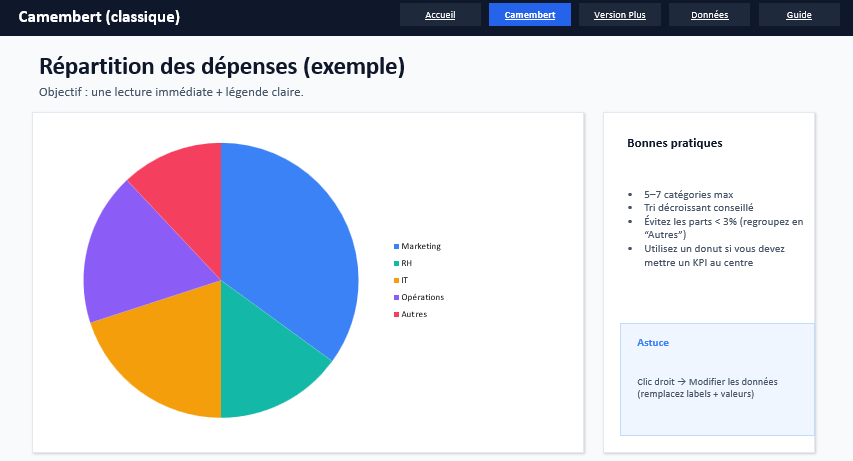
Task: Click the Marketing legend entry
Action: (x=420, y=246)
